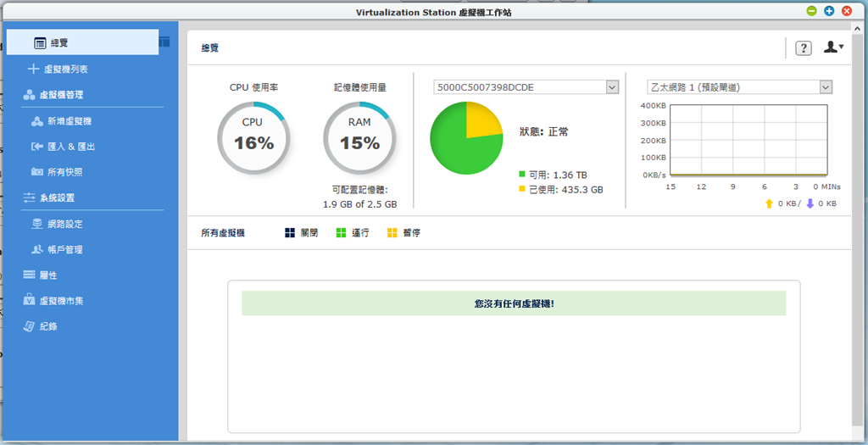Click the 狀態: 正常 status text
This screenshot has height=445, width=868.
(543, 131)
